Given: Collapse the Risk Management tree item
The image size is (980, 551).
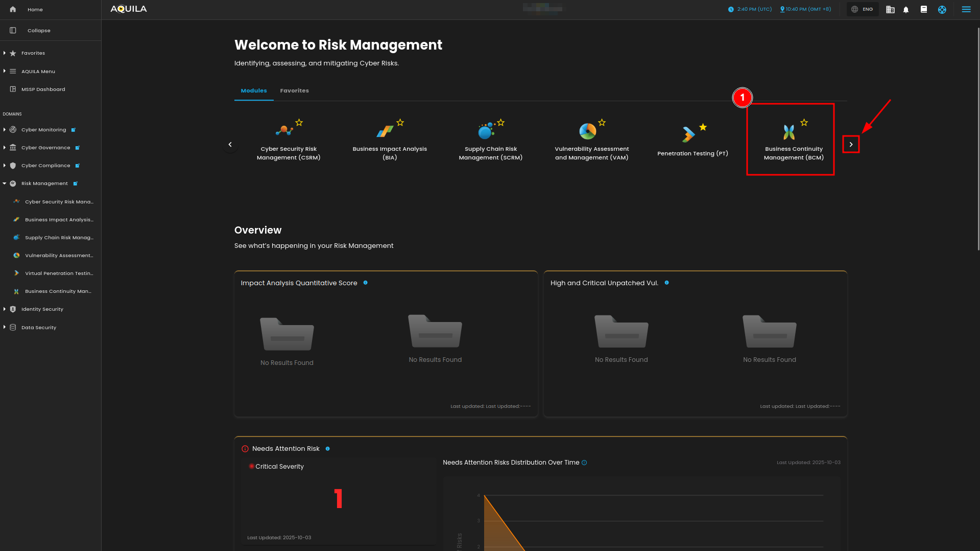Looking at the screenshot, I should coord(5,183).
